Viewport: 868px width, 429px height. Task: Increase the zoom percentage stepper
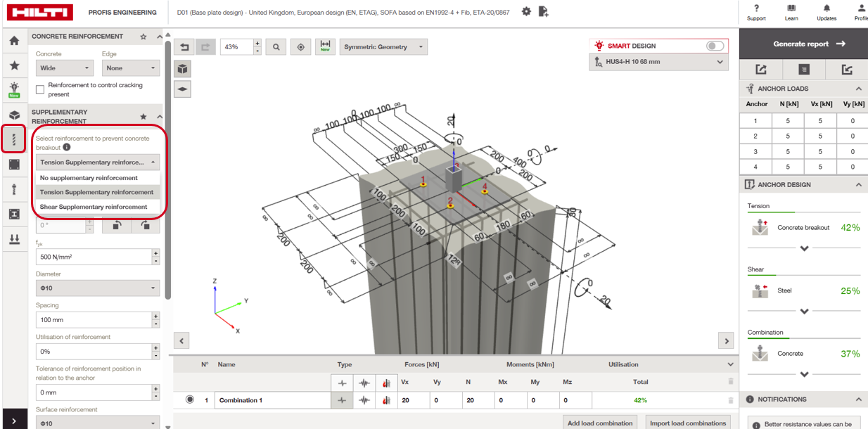pyautogui.click(x=257, y=43)
